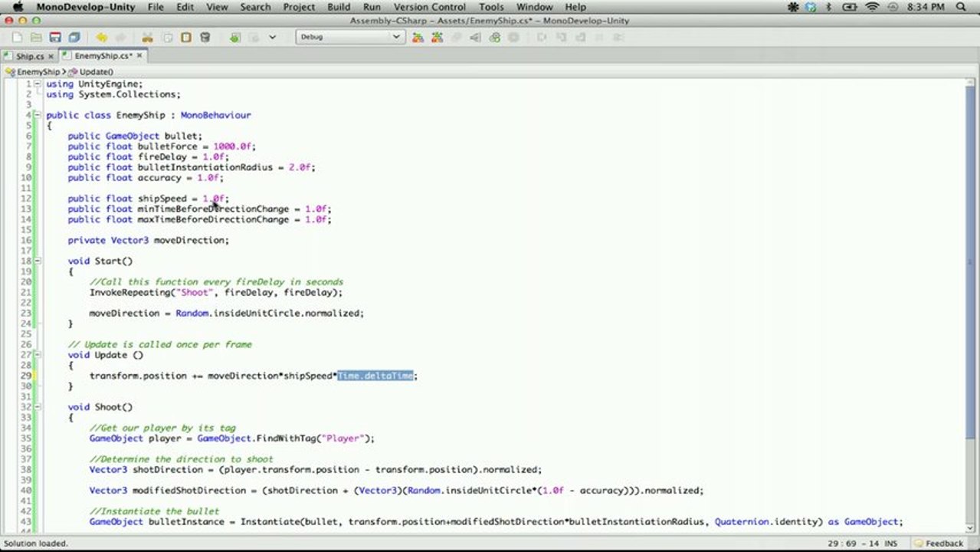
Task: Open the Debug configuration dropdown
Action: click(x=349, y=37)
